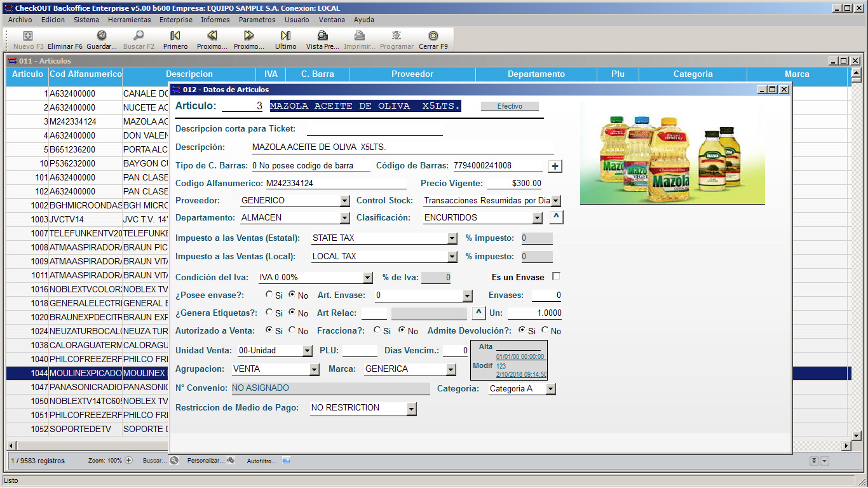Open the Control Stock dropdown

(556, 201)
